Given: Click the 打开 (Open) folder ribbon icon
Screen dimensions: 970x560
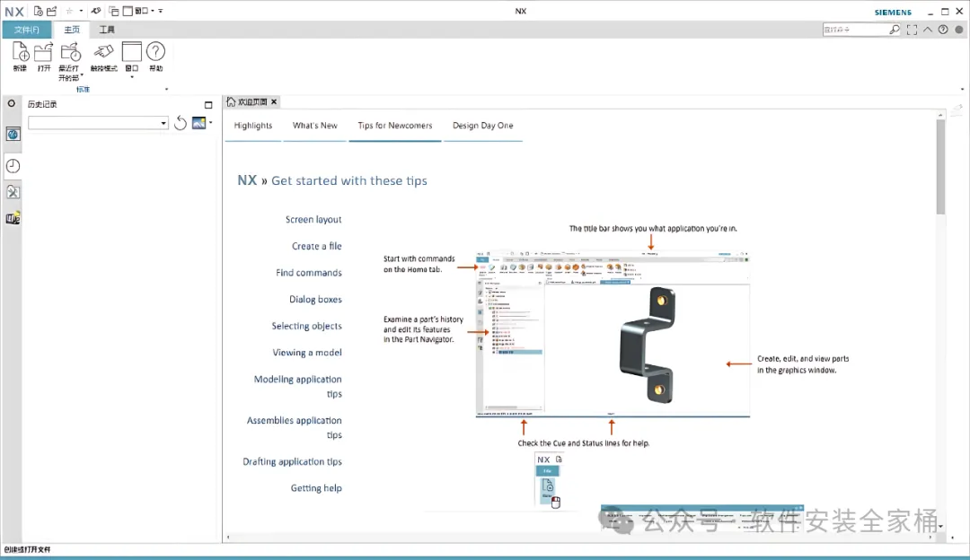Looking at the screenshot, I should (x=43, y=52).
